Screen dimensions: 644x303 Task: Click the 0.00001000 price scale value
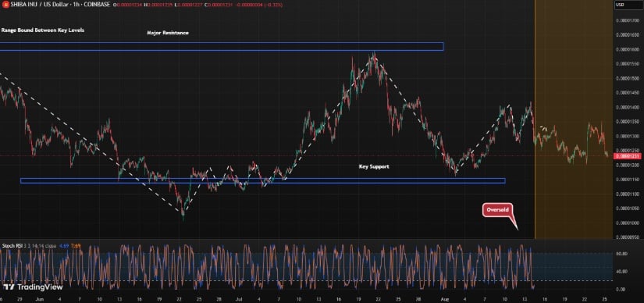coord(628,223)
